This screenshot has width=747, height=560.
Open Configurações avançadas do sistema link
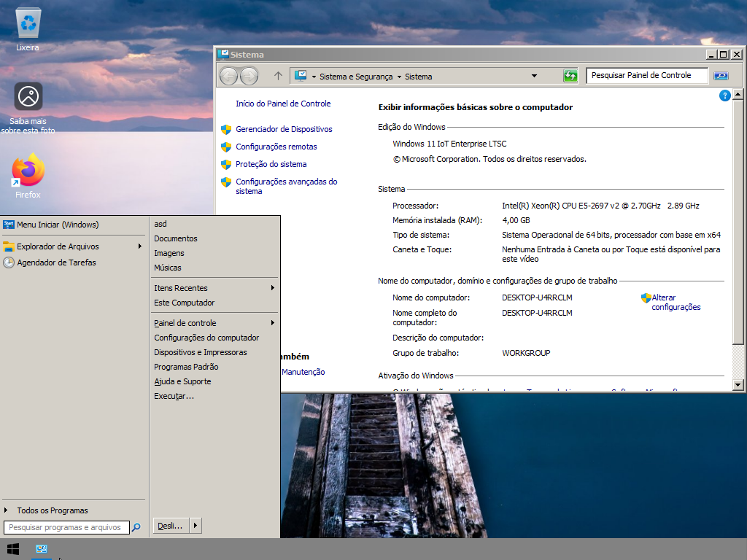point(286,186)
